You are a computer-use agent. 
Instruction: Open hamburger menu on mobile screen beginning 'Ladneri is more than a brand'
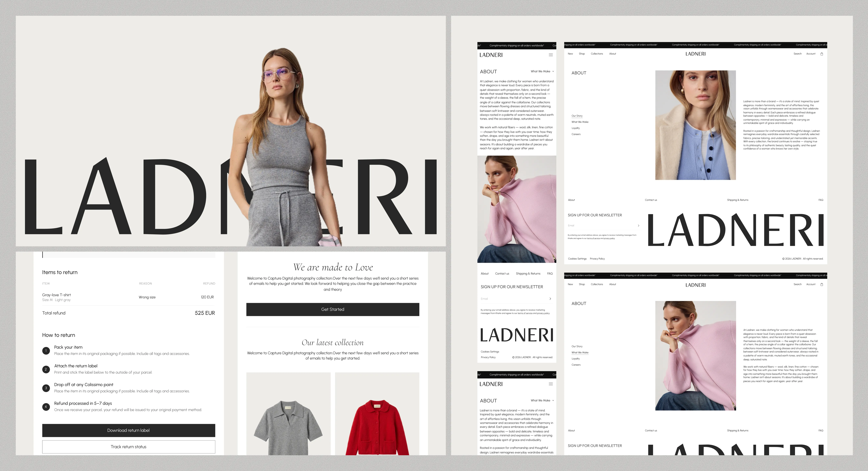pos(551,384)
